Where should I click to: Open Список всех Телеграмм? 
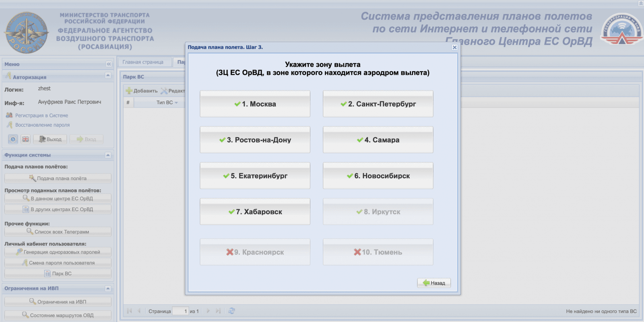click(58, 232)
